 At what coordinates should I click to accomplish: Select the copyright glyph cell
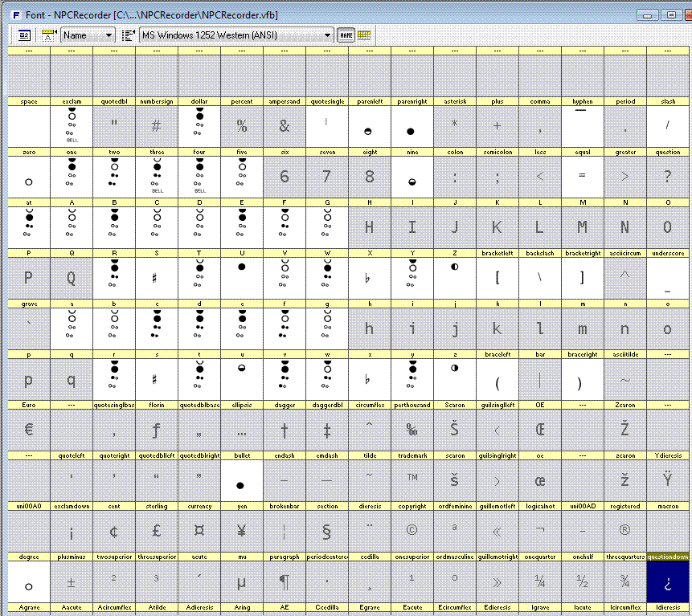point(412,531)
